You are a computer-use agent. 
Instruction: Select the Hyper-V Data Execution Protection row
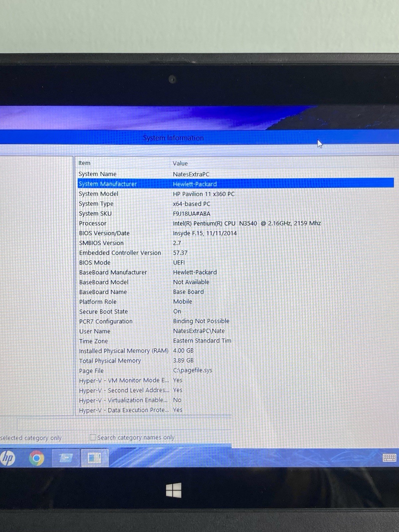click(155, 410)
